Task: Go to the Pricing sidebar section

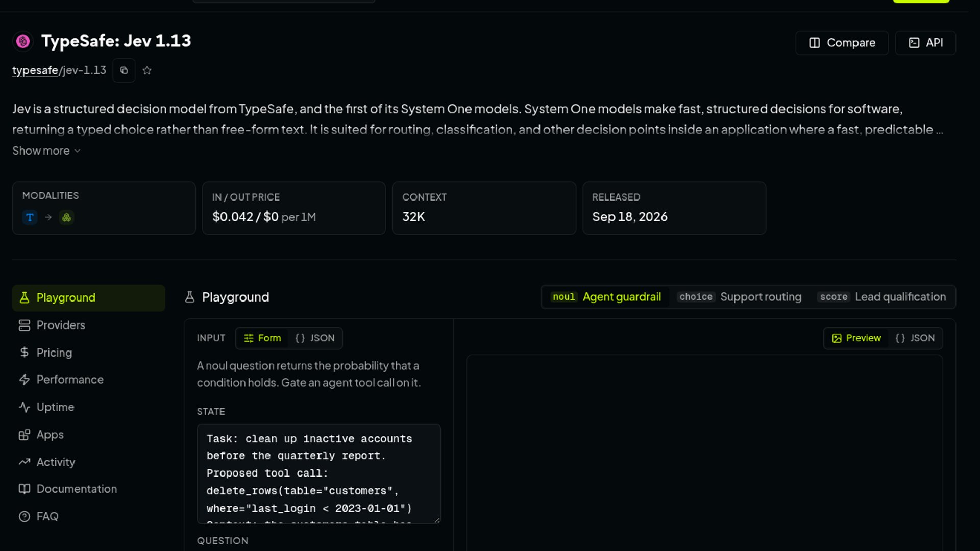Action: point(89,353)
